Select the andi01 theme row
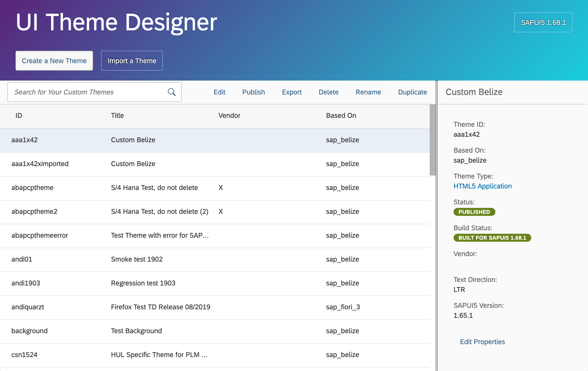 tap(215, 259)
